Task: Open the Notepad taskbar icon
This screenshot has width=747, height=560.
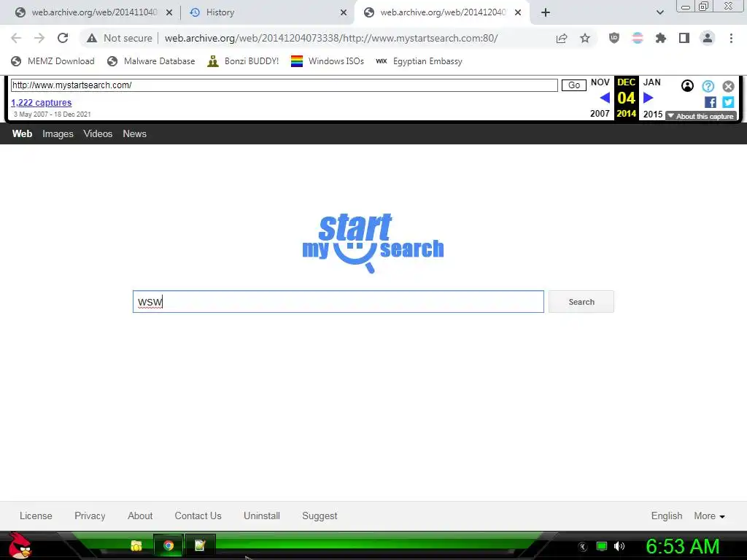Action: (x=200, y=545)
